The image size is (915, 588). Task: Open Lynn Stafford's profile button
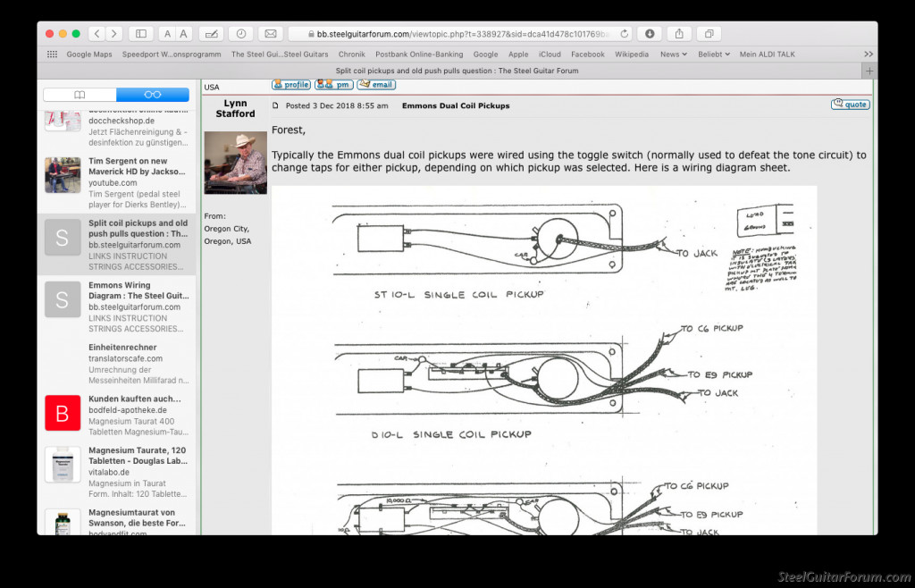pos(290,85)
